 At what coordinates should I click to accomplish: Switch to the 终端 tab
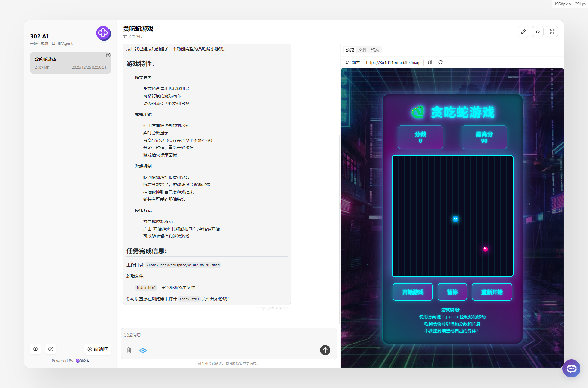coord(375,50)
